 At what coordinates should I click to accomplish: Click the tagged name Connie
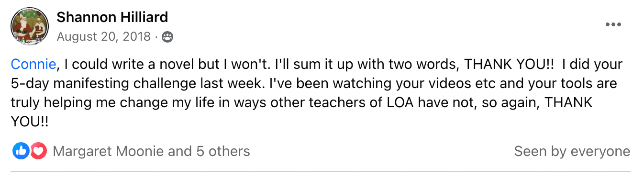pos(33,64)
